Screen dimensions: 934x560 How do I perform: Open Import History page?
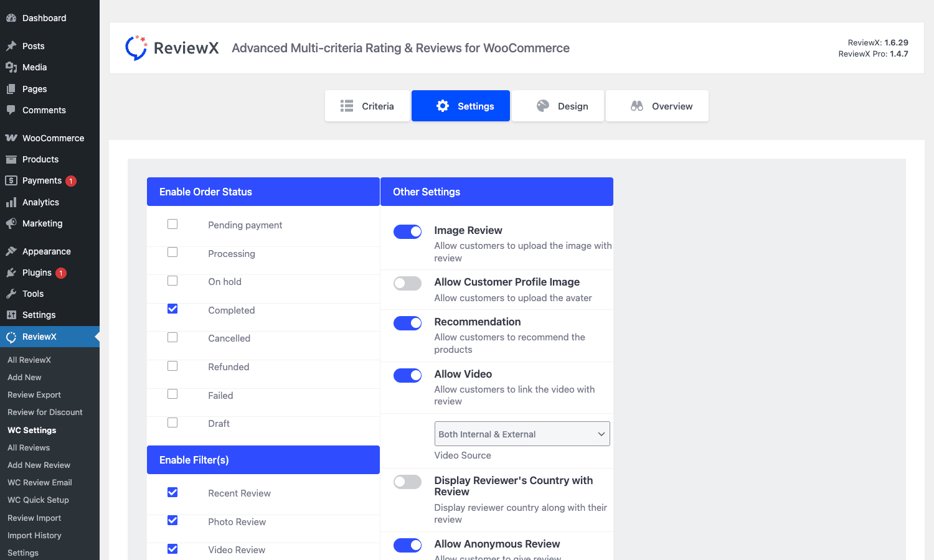click(34, 535)
